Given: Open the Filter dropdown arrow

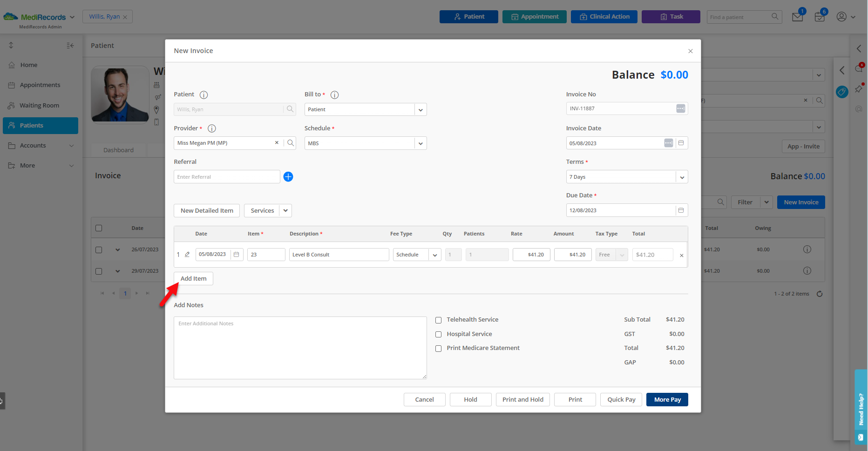Looking at the screenshot, I should pos(766,202).
